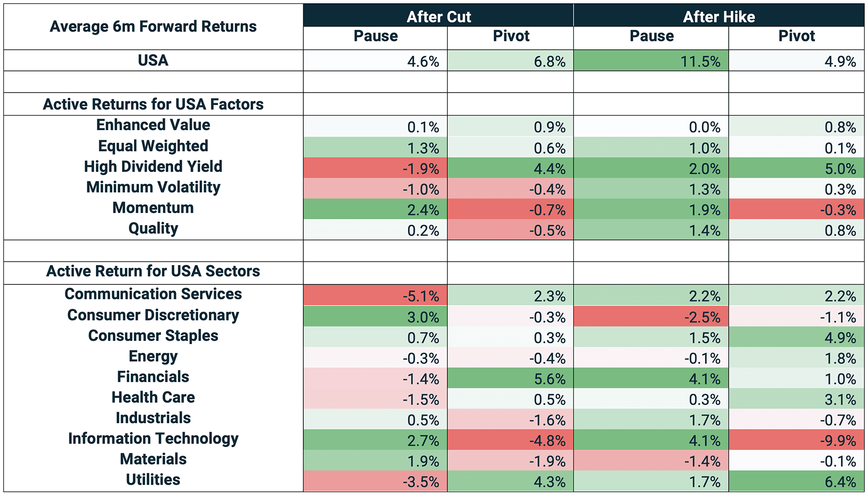
Task: Click Utilities' 6.4% After Hike Pivot cell
Action: click(x=796, y=482)
